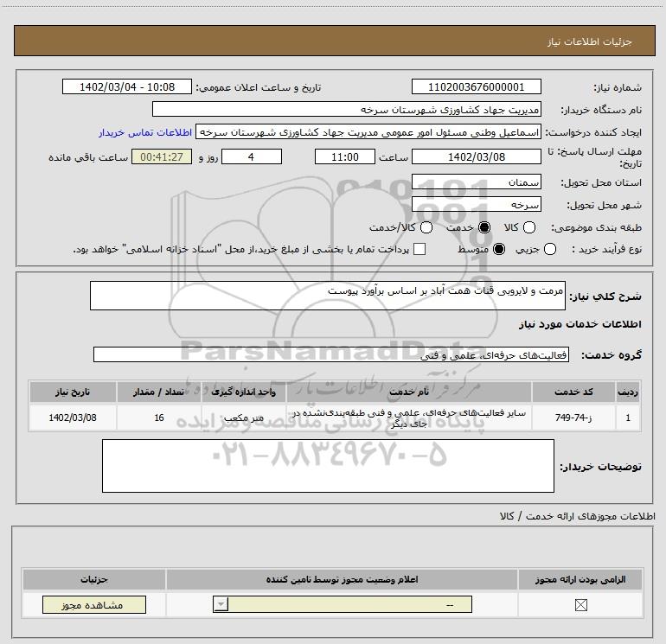Open the license status dropdown arrow
The image size is (666, 644).
pyautogui.click(x=221, y=604)
